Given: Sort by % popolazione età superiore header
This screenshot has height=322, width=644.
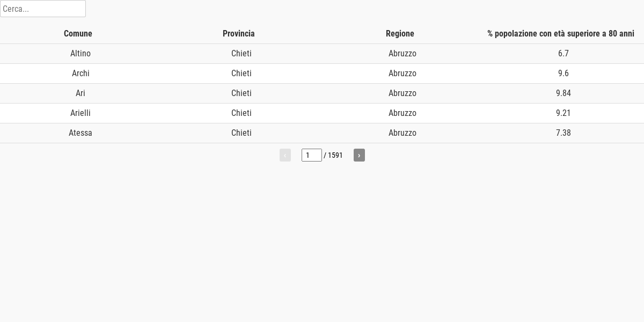Looking at the screenshot, I should click(x=561, y=34).
